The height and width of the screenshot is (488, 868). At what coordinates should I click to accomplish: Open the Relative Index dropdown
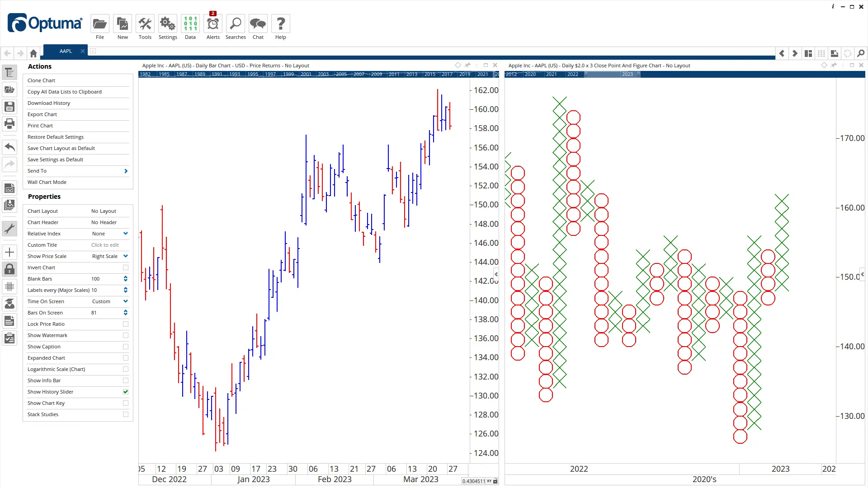click(126, 234)
